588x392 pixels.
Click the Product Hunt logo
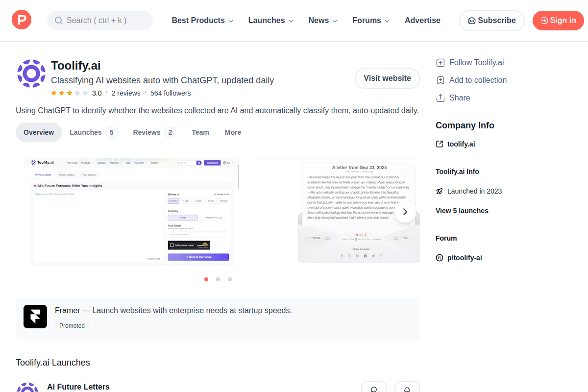click(x=22, y=20)
